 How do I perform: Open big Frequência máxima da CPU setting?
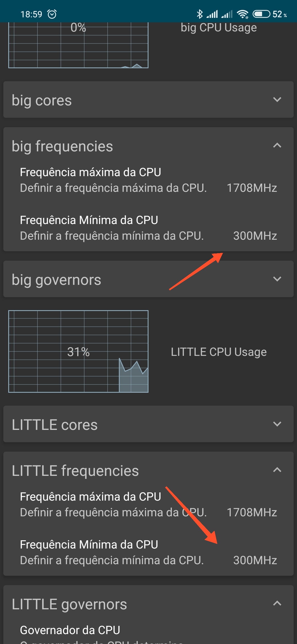(x=148, y=180)
